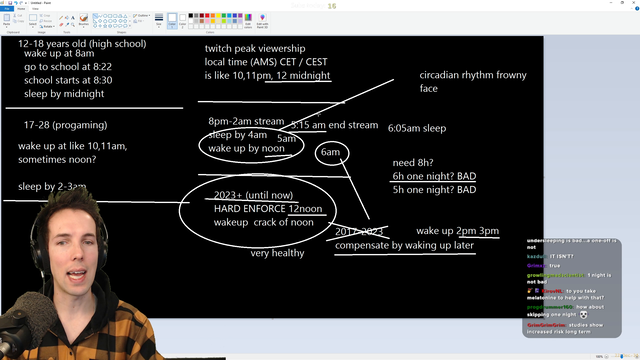Select the Fill with color bucket tool

[x=67, y=18]
